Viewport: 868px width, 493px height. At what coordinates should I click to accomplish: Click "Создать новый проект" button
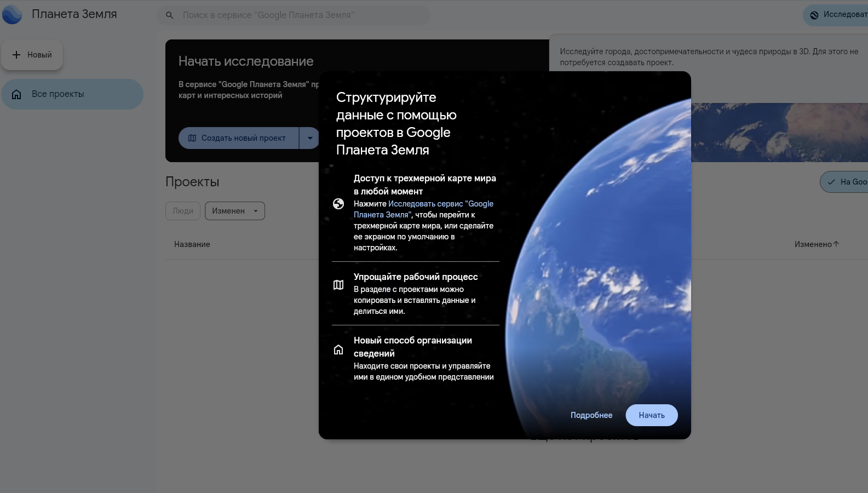239,138
